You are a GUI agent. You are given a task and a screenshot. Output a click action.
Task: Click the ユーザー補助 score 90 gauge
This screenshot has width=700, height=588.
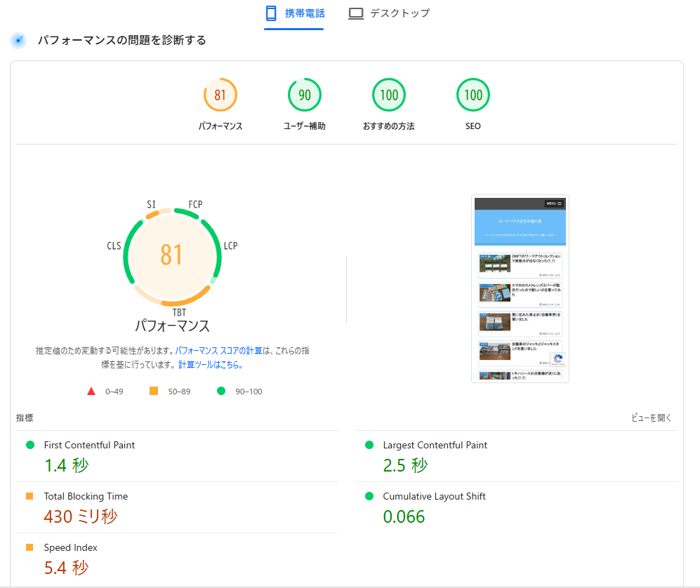pos(304,95)
